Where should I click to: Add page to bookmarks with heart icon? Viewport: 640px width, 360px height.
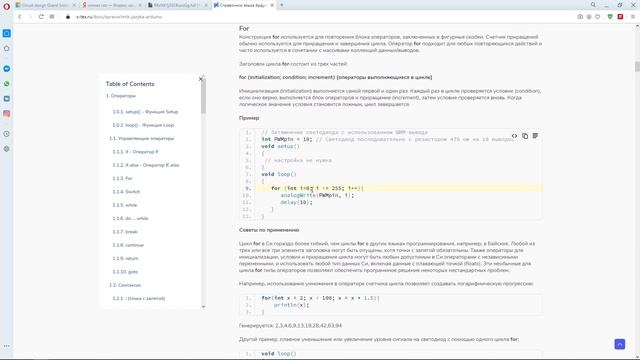(598, 17)
